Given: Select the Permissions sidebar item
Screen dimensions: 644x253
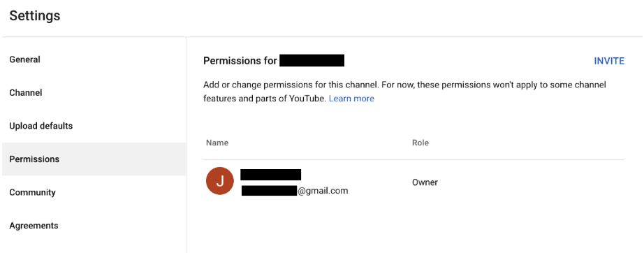Looking at the screenshot, I should coord(94,159).
